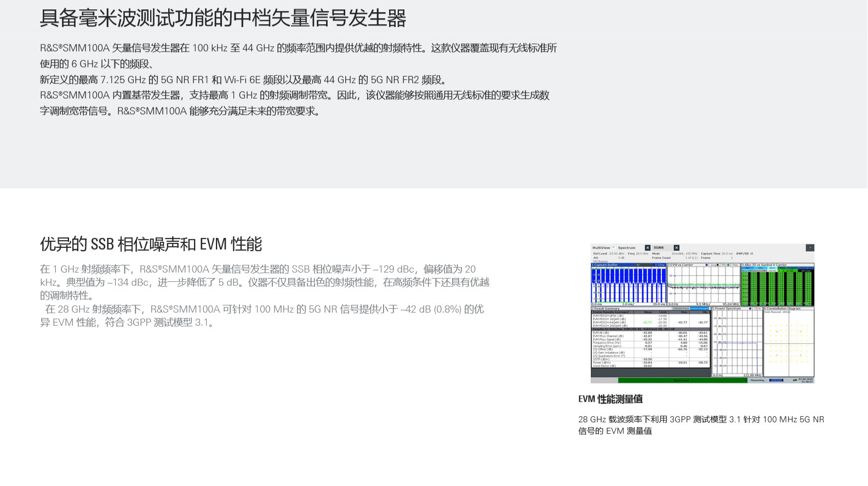Click the 具备毫米波测试功能 main page heading
868x486 pixels.
[x=222, y=18]
